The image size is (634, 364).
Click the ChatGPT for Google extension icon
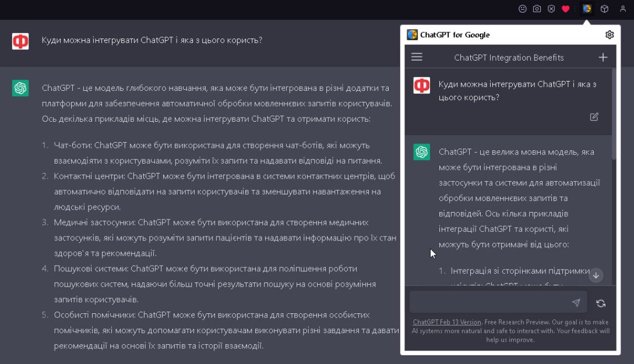[x=587, y=9]
